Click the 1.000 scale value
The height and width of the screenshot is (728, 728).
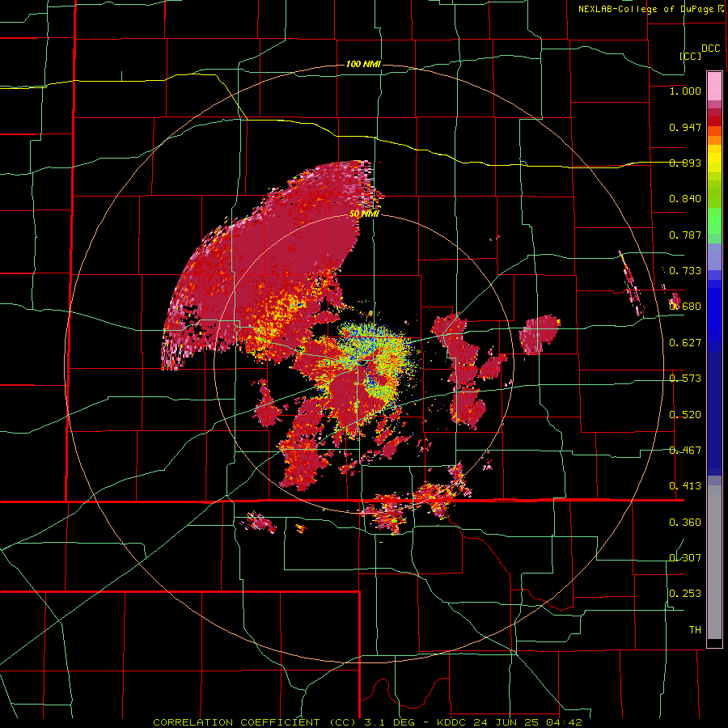click(685, 91)
